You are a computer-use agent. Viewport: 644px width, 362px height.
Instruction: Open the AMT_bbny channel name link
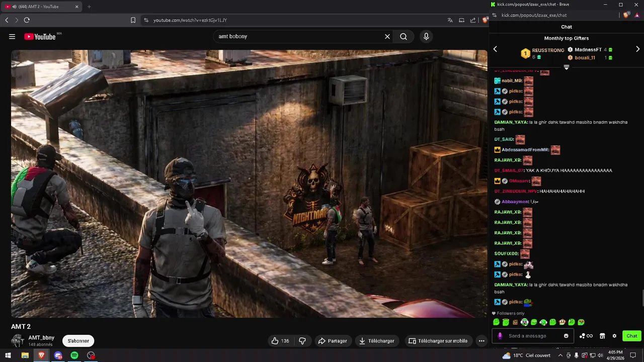click(x=41, y=338)
